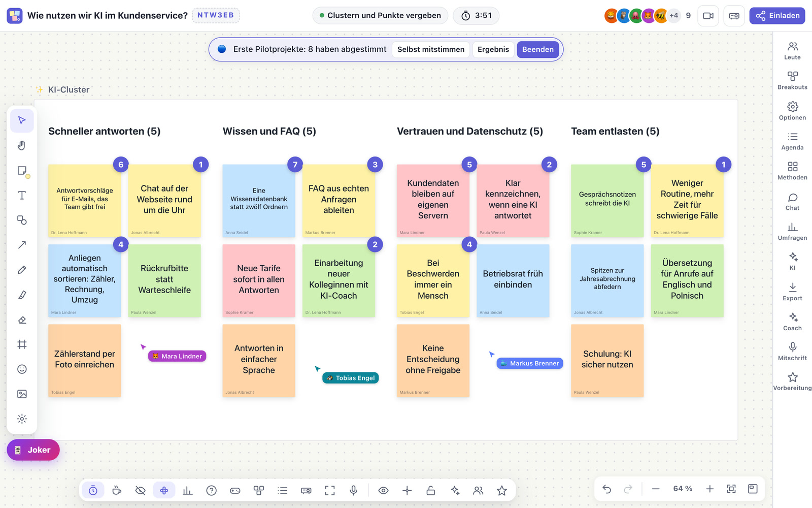The height and width of the screenshot is (508, 812).
Task: Toggle the lock icon in bottom toolbar
Action: point(431,490)
